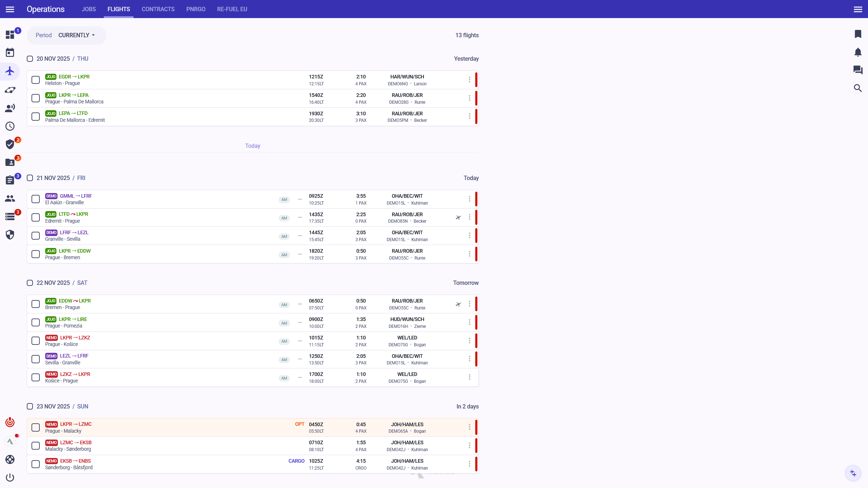
Task: Tick checkbox for LKPR to LZMC flight
Action: pyautogui.click(x=35, y=428)
